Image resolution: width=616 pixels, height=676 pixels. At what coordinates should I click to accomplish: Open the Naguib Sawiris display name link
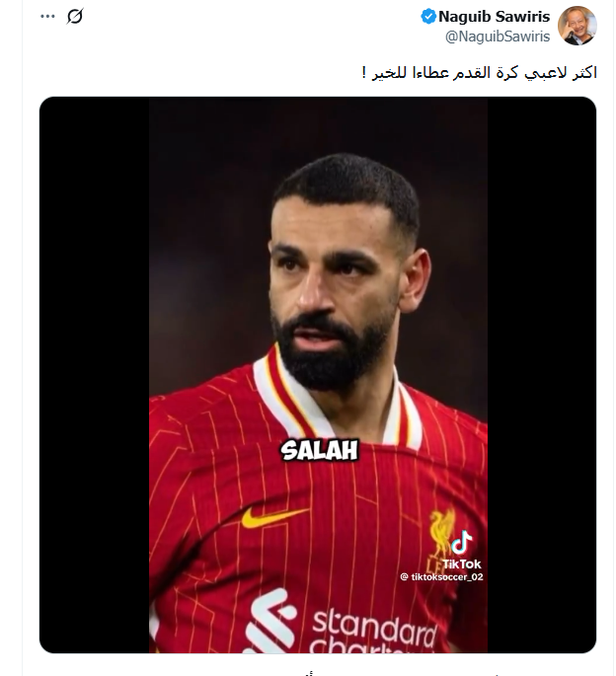coord(494,17)
